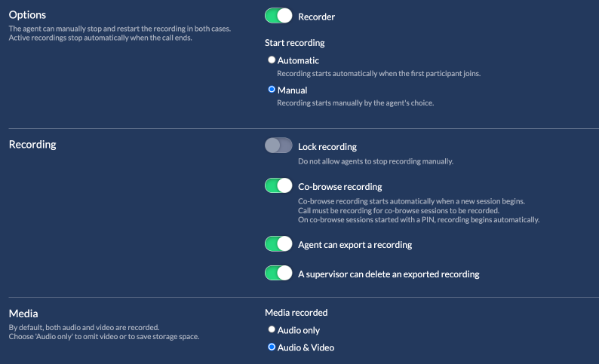Turn off Agent can export switch
Viewport: 599px width, 364px height.
(x=278, y=244)
